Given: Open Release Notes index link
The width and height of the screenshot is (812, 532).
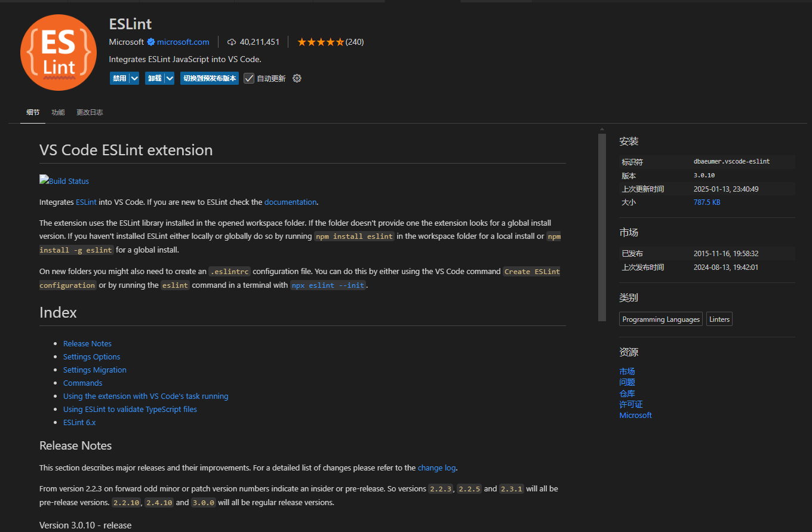Looking at the screenshot, I should 87,343.
